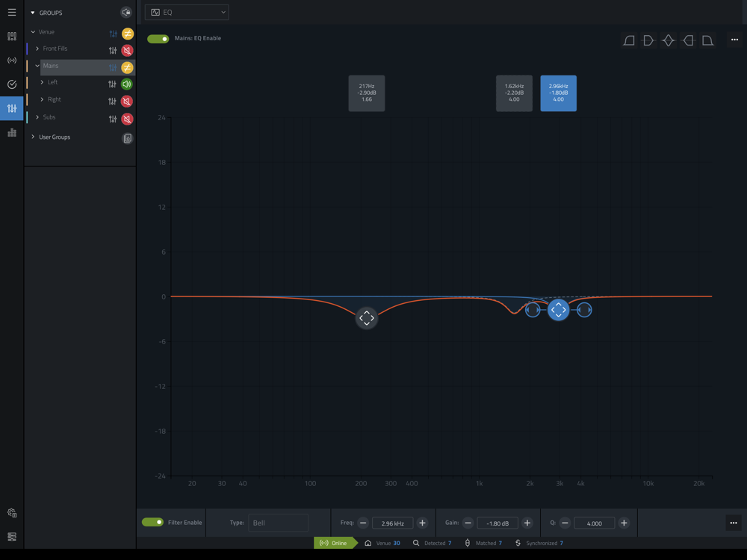
Task: Click the left Q-width handle of selected filter
Action: 533,310
